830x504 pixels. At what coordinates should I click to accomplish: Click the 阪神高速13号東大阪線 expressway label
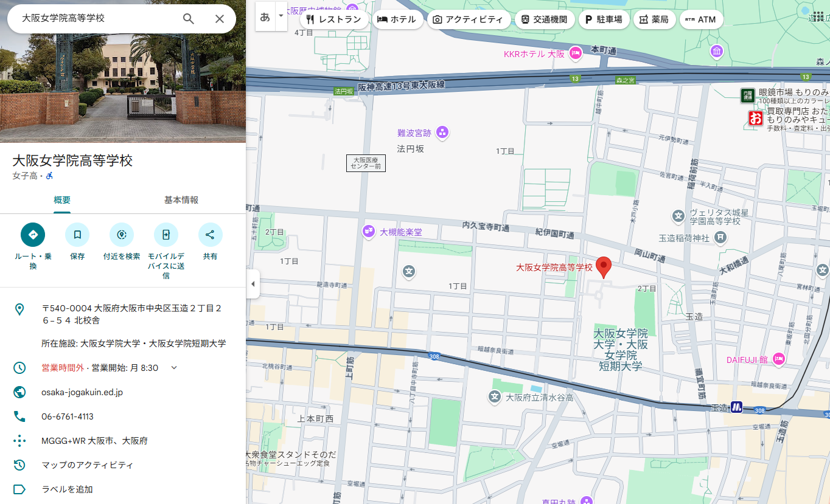tap(402, 86)
